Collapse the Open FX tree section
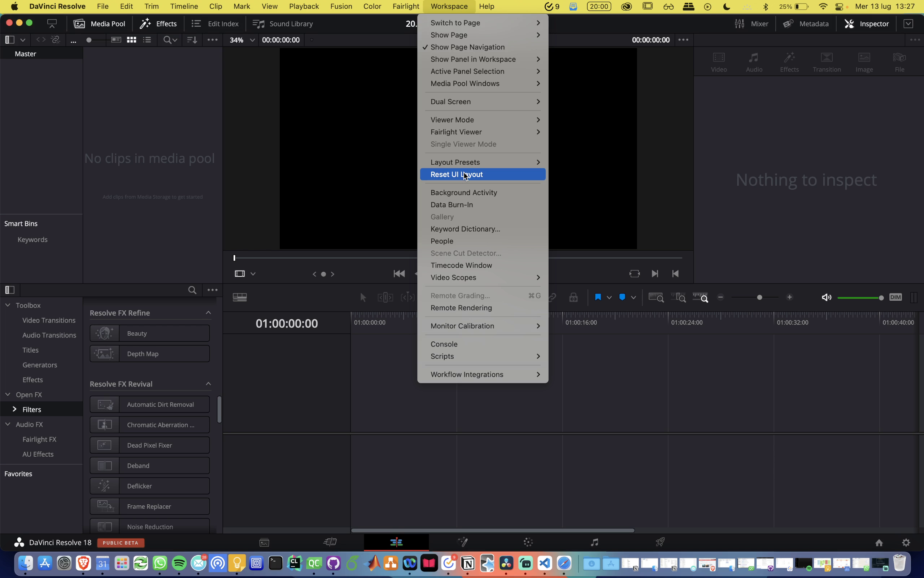Image resolution: width=924 pixels, height=578 pixels. pos(8,394)
